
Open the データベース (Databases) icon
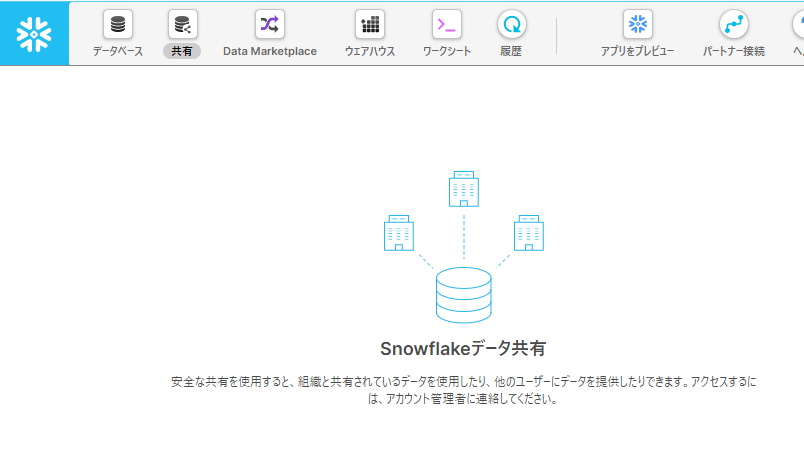(x=118, y=24)
